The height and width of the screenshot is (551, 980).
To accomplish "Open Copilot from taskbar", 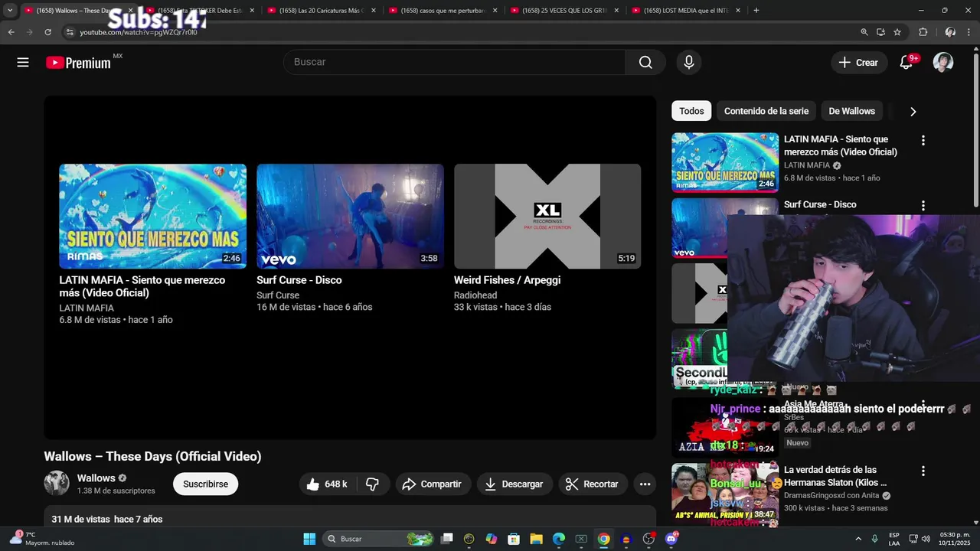I will coord(492,539).
